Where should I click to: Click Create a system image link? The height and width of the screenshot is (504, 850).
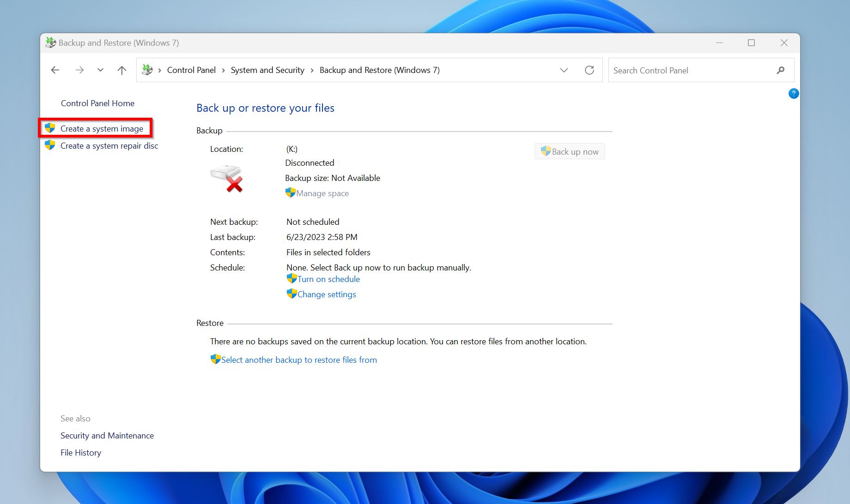[x=102, y=129]
